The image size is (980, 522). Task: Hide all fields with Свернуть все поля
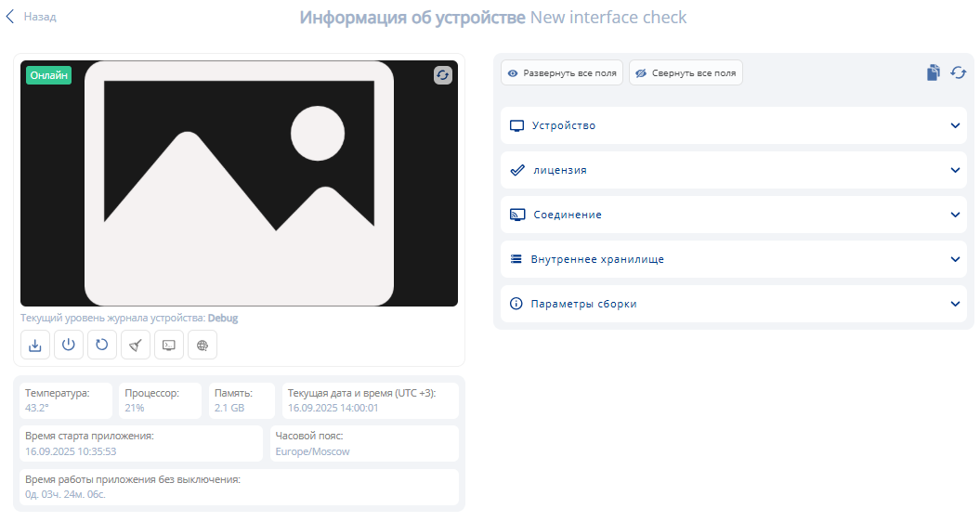(x=686, y=72)
